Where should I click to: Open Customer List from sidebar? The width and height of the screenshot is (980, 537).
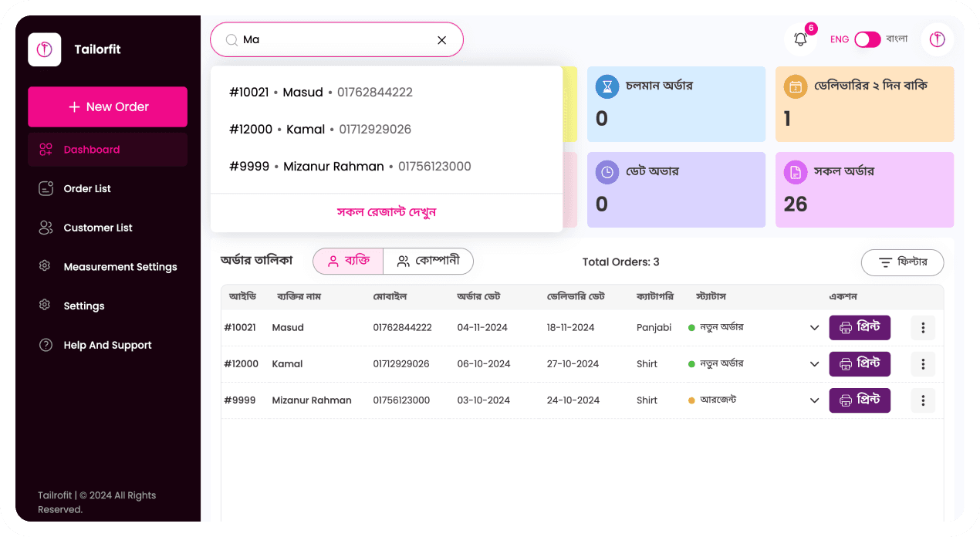click(x=107, y=228)
